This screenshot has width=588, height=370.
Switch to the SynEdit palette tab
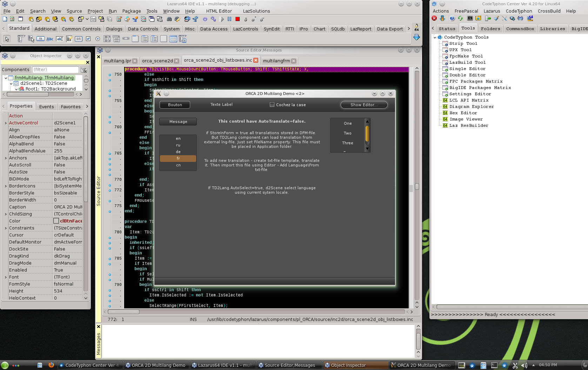click(x=272, y=29)
